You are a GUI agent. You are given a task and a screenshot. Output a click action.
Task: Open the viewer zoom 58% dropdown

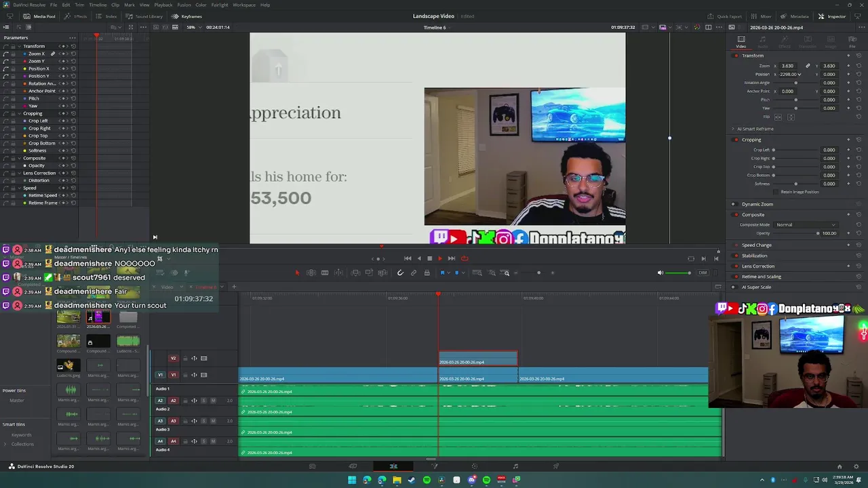(x=193, y=27)
